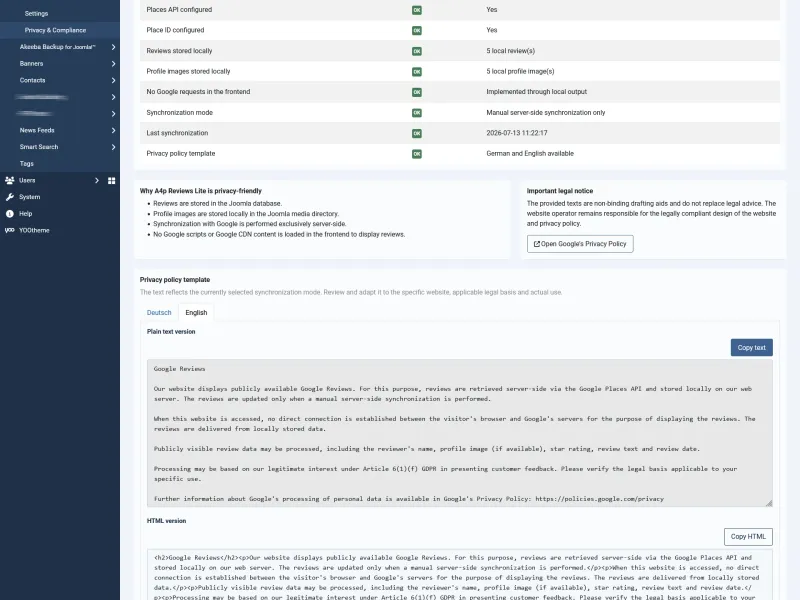Screen dimensions: 800x600
Task: Click the Users group icon in sidebar
Action: coord(10,180)
